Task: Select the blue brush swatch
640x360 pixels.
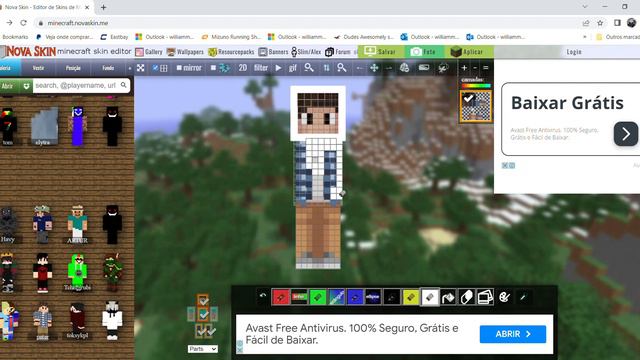Action: (x=355, y=297)
